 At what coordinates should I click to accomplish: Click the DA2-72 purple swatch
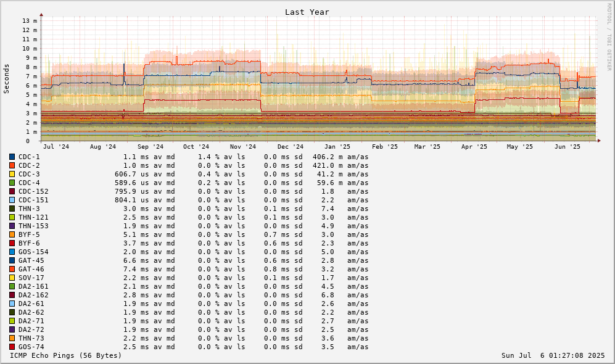point(12,329)
